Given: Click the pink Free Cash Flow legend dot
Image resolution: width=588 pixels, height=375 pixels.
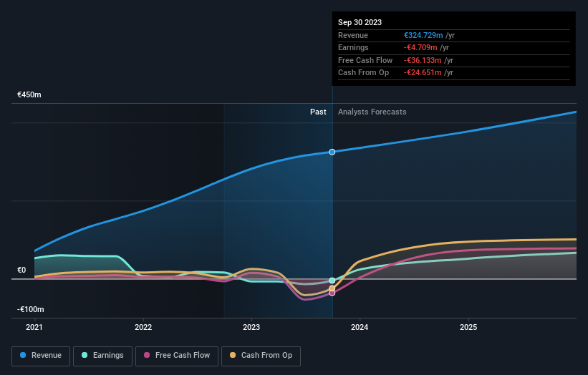Looking at the screenshot, I should (147, 355).
